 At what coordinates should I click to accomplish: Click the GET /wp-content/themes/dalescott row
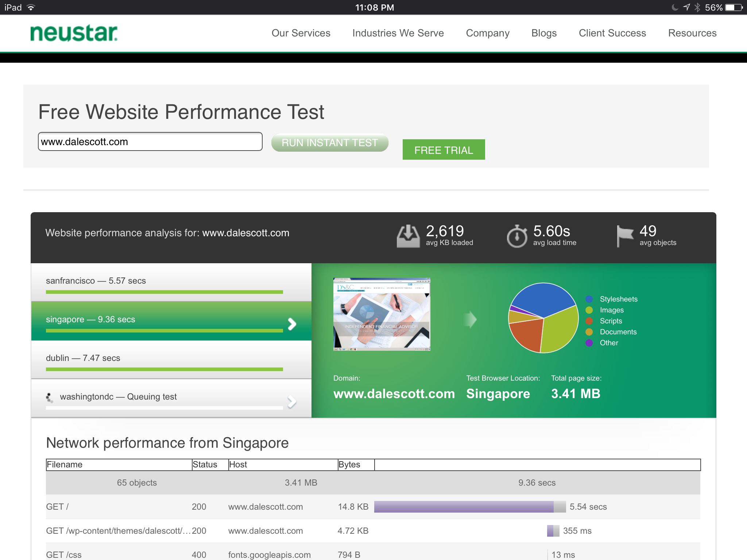373,531
